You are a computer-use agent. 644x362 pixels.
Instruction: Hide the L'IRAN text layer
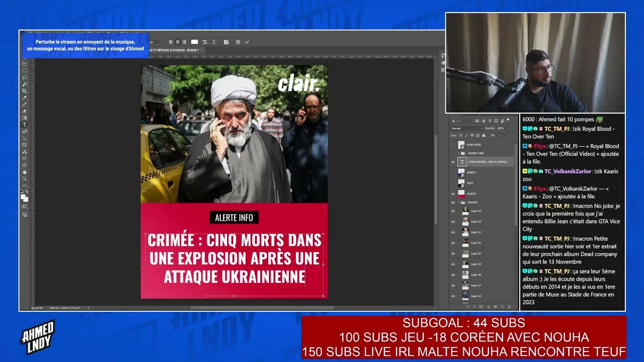point(453,162)
